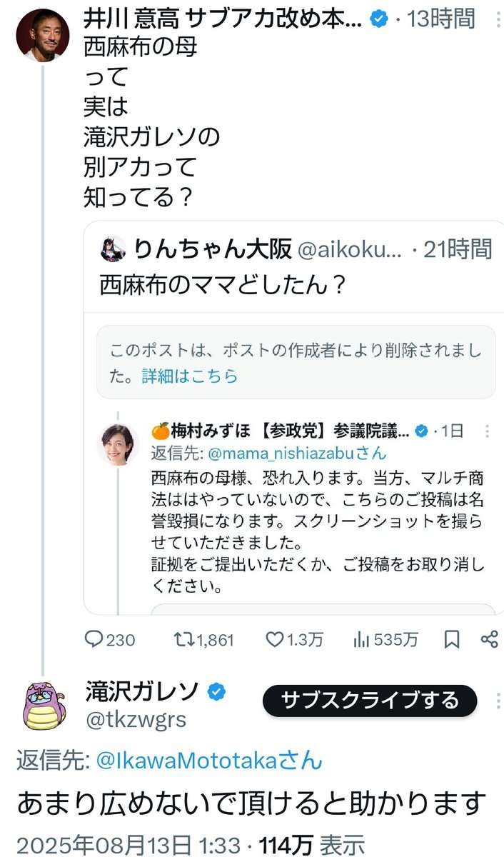Viewport: 504px width, 857px height.
Task: Open the quoted りんちゃん大阪 post text
Action: pos(223,285)
